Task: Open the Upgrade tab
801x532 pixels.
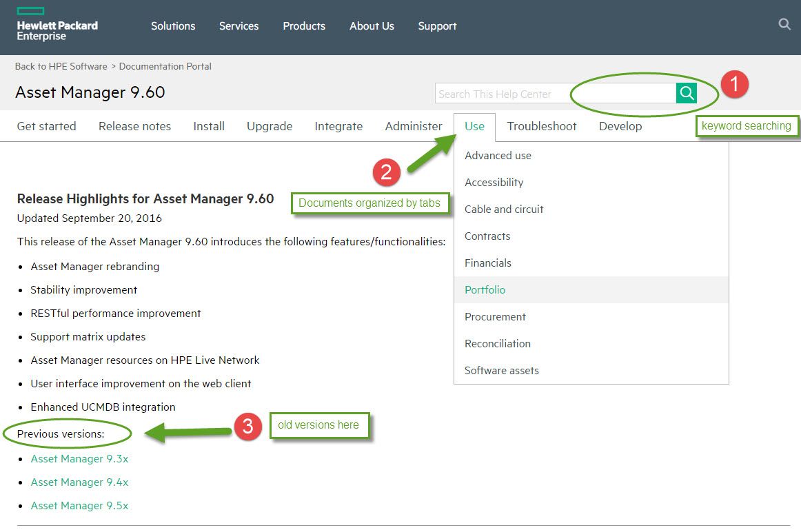Action: point(270,127)
